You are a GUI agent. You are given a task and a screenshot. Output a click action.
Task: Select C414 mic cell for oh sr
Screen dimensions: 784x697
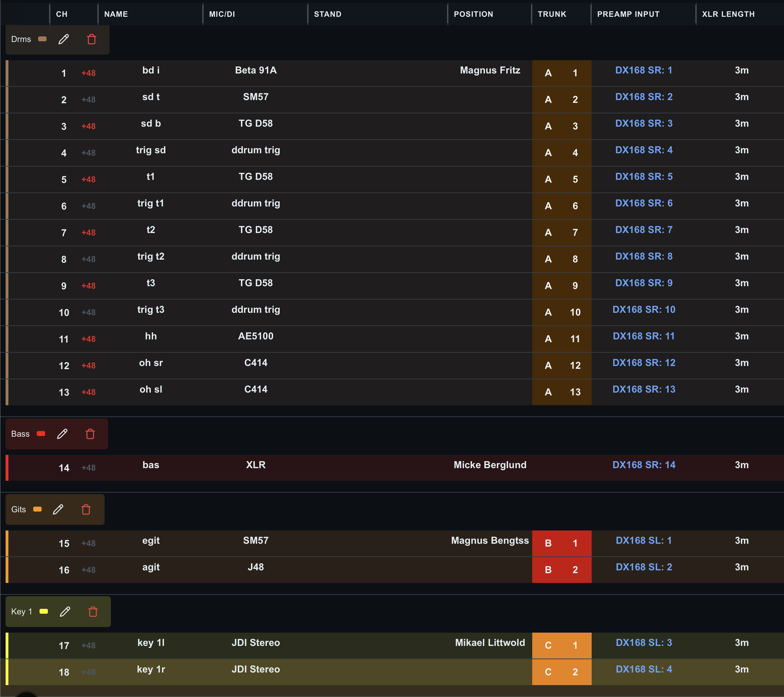[x=256, y=363]
